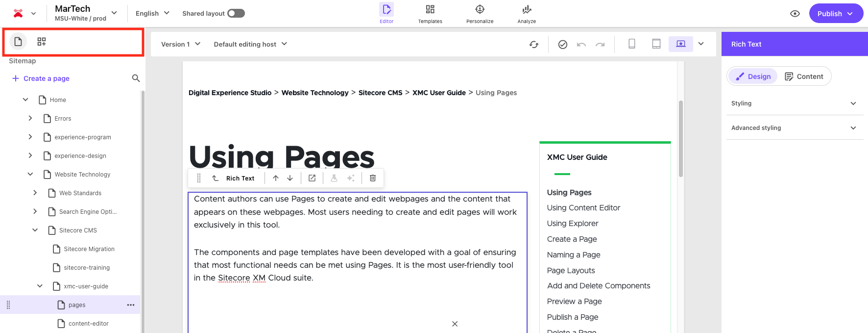The image size is (868, 333).
Task: Open dropdown next to Sitecore logo
Action: pyautogui.click(x=33, y=14)
